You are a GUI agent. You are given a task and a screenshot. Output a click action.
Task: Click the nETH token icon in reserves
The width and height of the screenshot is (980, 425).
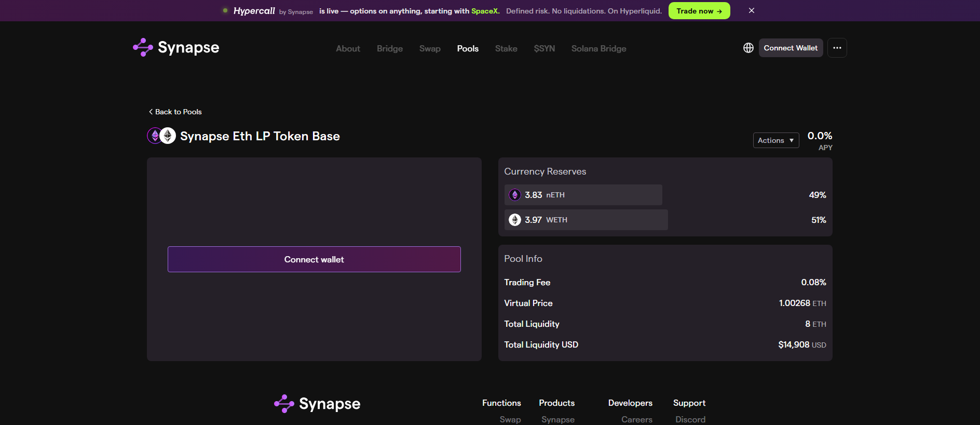pos(514,195)
